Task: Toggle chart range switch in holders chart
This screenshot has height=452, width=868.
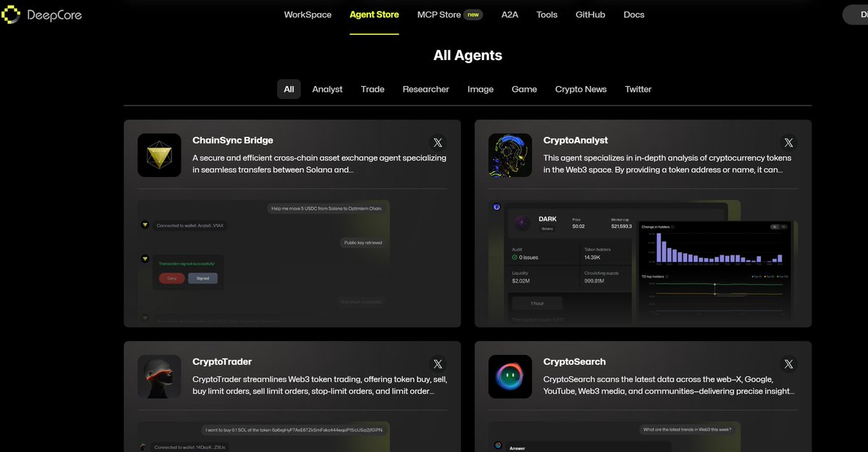Action: (x=778, y=226)
